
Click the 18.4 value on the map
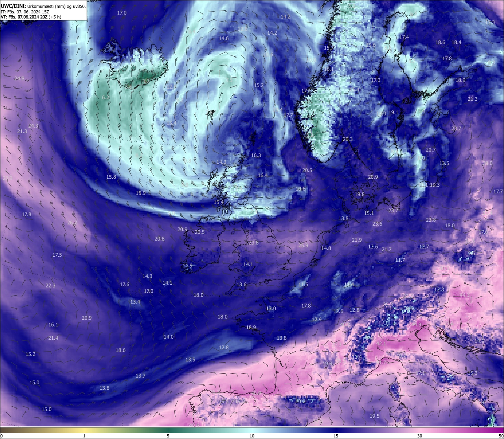(456, 43)
